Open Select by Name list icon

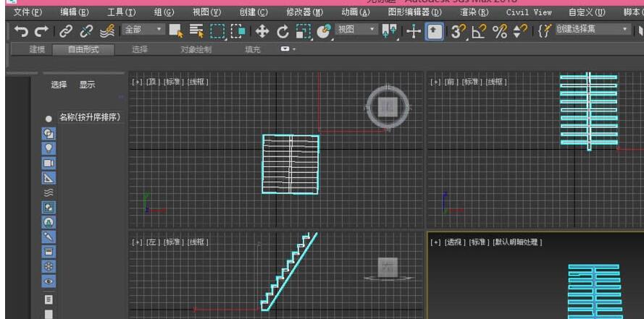pos(197,31)
